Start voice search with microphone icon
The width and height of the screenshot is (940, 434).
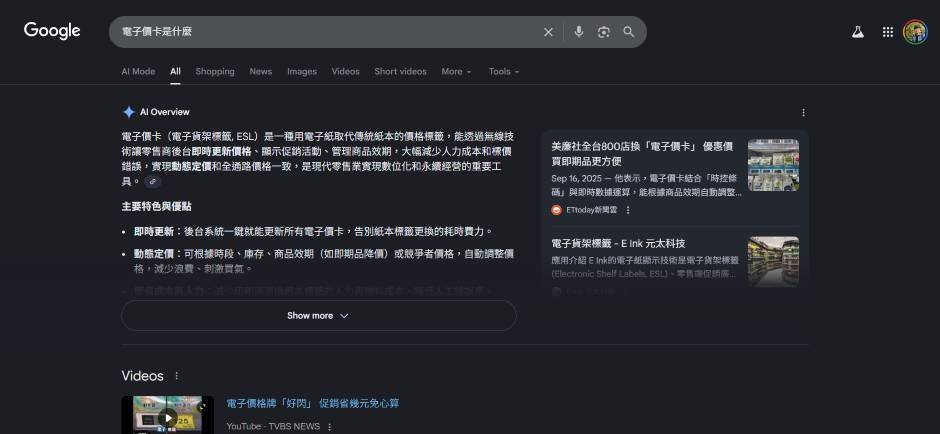(578, 32)
